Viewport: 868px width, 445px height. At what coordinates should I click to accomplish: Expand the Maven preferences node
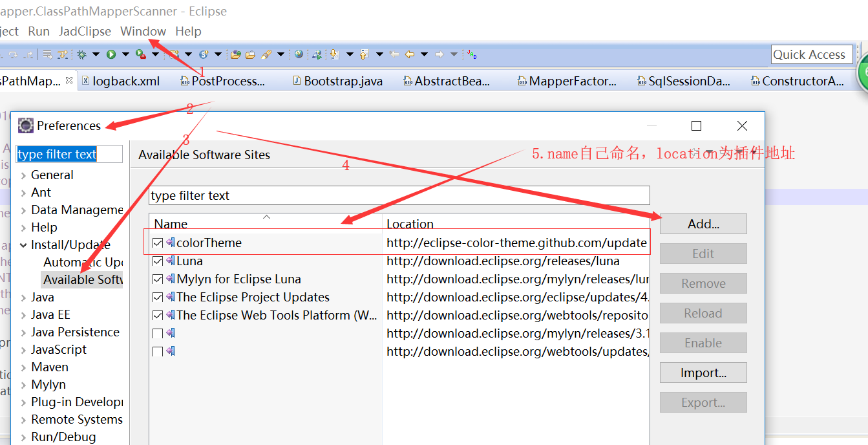point(24,367)
